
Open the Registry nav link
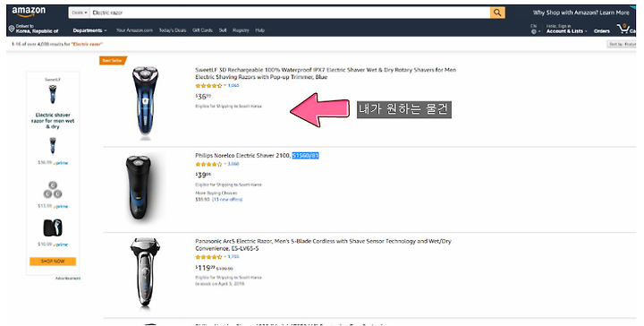click(x=241, y=30)
